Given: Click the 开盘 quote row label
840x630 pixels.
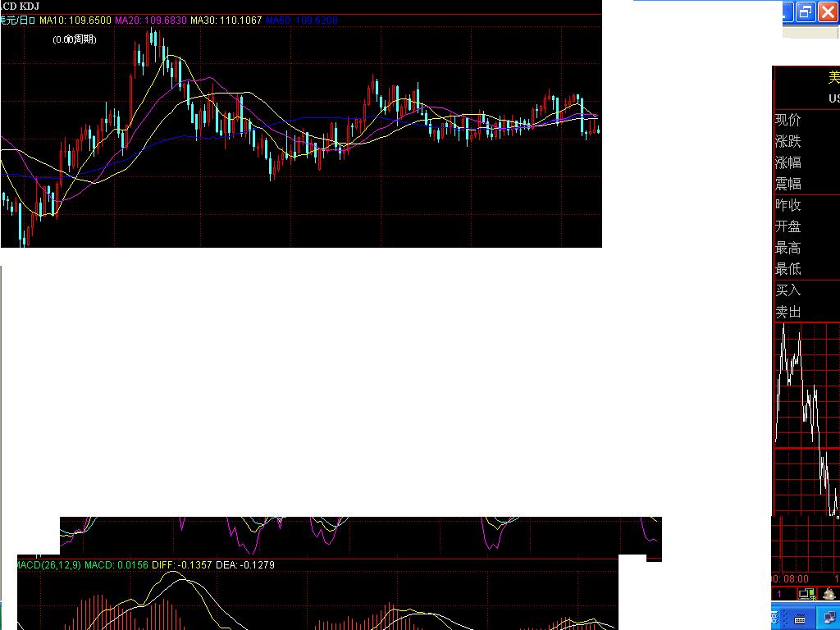Looking at the screenshot, I should [788, 226].
